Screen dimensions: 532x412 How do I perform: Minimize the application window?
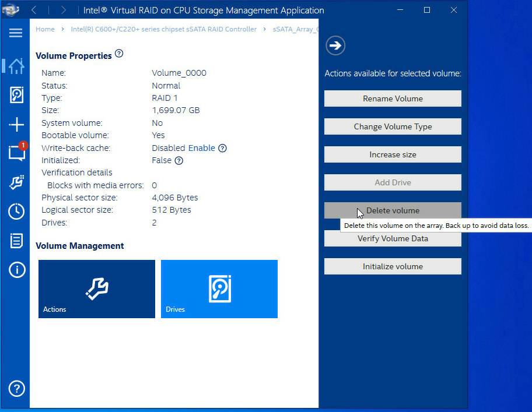[x=400, y=10]
